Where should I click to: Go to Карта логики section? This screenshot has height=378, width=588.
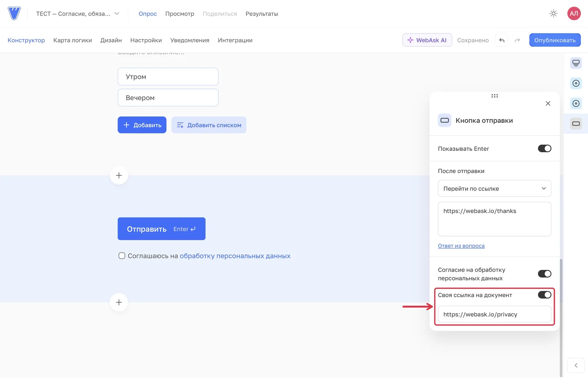pos(73,40)
